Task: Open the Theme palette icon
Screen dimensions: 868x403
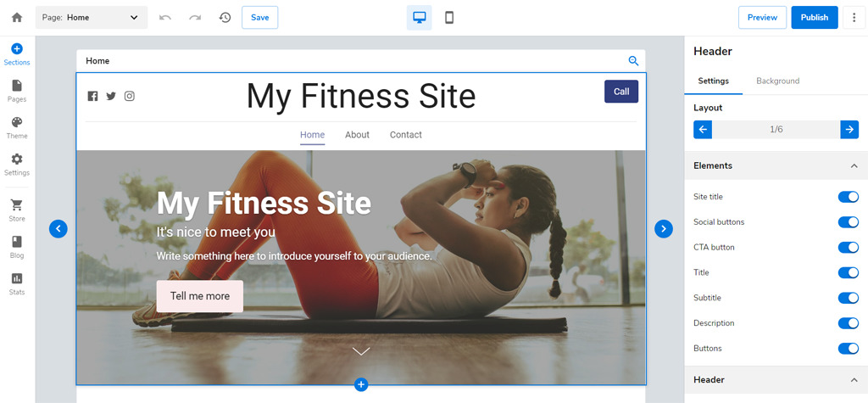Action: pyautogui.click(x=17, y=122)
